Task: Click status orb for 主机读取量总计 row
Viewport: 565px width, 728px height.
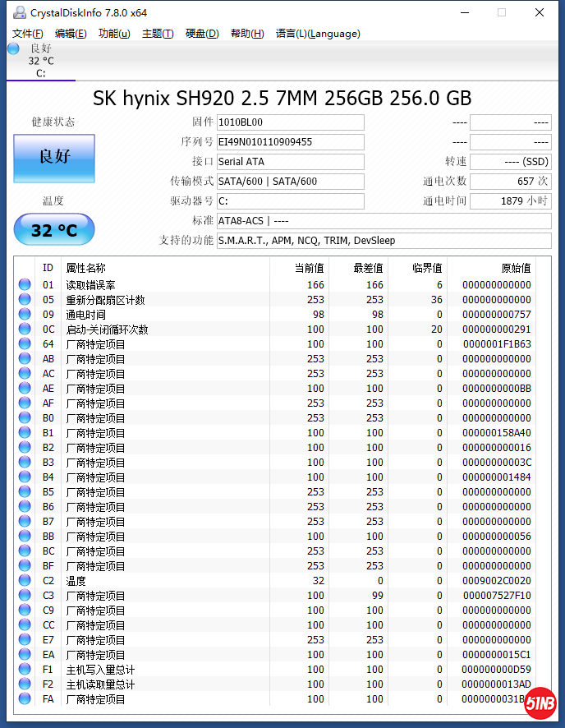Action: pos(25,684)
